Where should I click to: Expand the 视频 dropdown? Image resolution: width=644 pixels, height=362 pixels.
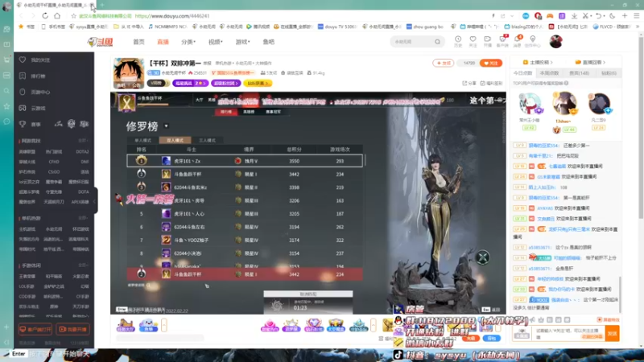(215, 42)
